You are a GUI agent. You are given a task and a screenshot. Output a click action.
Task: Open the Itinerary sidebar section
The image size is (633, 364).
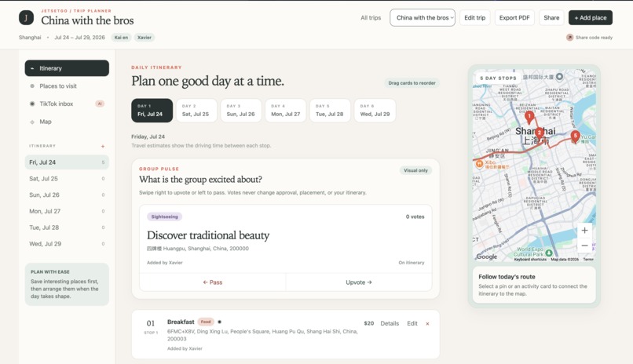pyautogui.click(x=67, y=68)
